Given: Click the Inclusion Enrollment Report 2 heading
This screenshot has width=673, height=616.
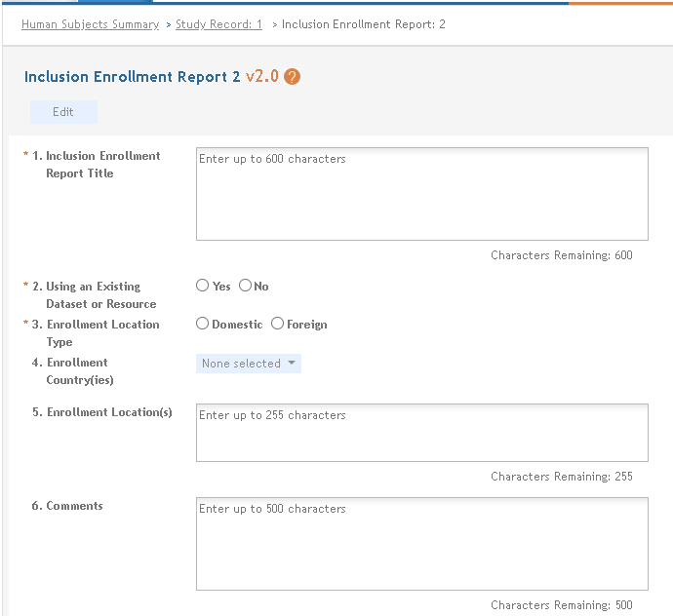Looking at the screenshot, I should pyautogui.click(x=132, y=77).
